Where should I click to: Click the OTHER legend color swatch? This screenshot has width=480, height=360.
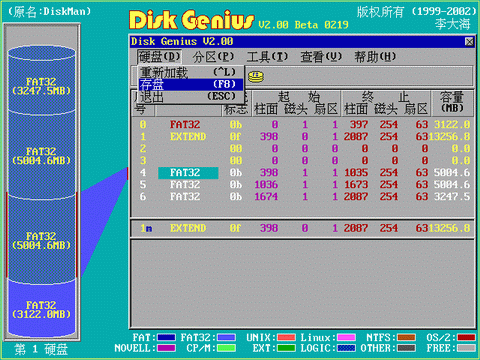406,348
